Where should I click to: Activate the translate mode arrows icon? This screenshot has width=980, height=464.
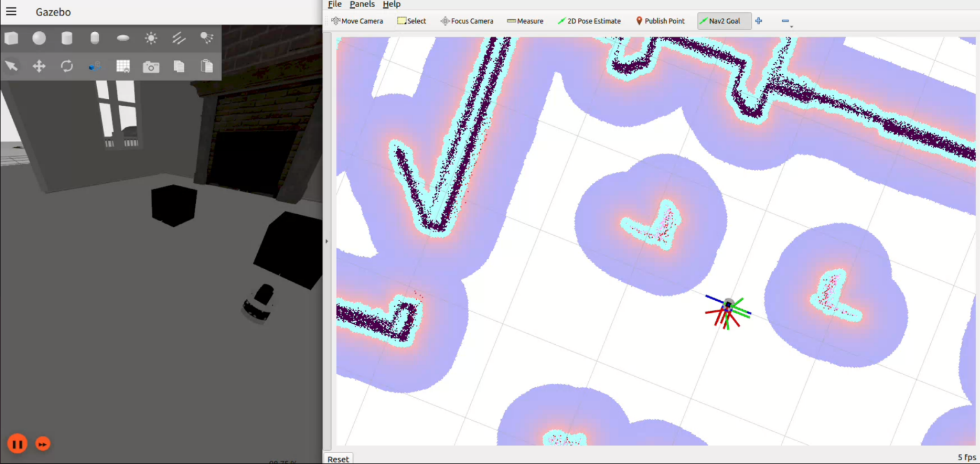click(x=40, y=66)
